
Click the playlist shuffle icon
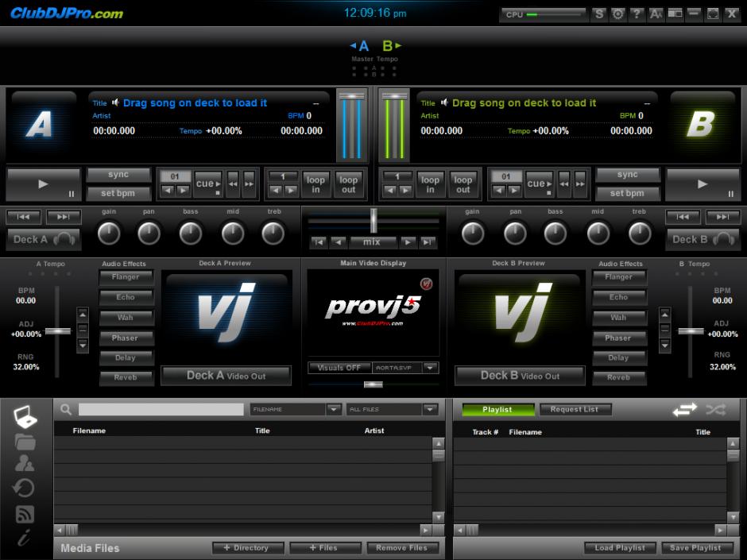[715, 410]
